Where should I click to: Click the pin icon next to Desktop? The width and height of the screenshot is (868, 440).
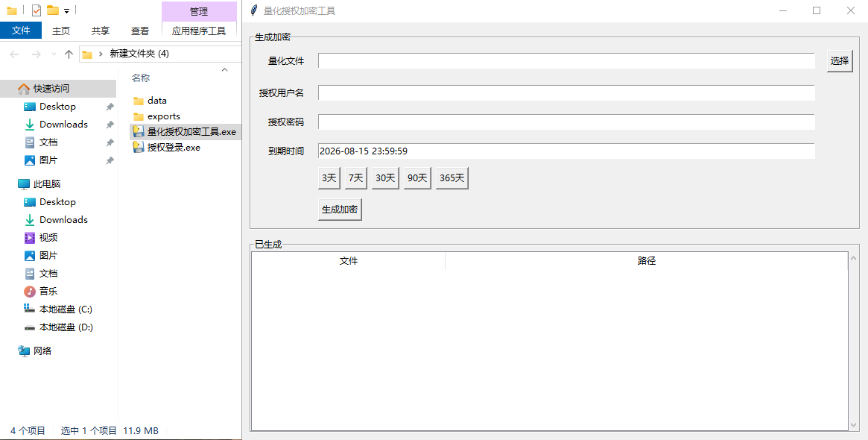[110, 107]
